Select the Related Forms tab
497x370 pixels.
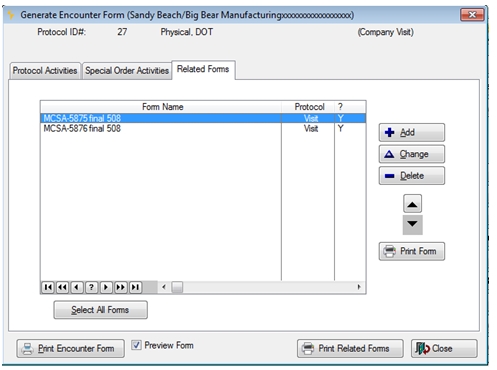tap(203, 69)
